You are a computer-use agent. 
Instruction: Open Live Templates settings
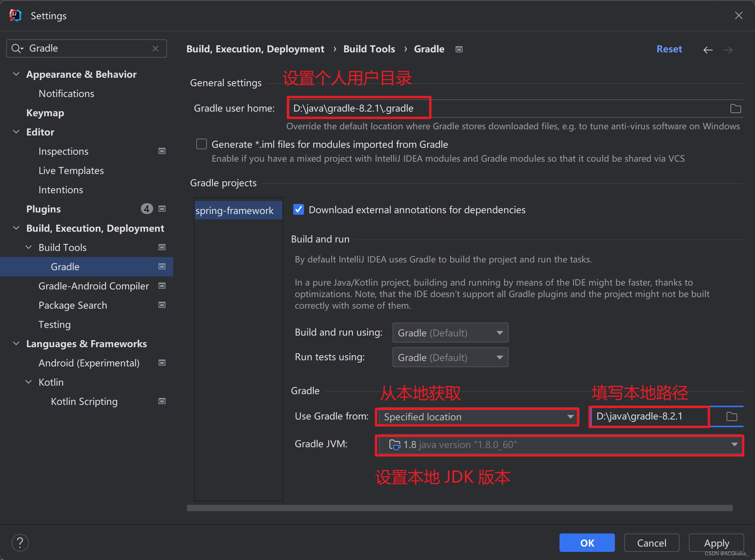point(71,171)
